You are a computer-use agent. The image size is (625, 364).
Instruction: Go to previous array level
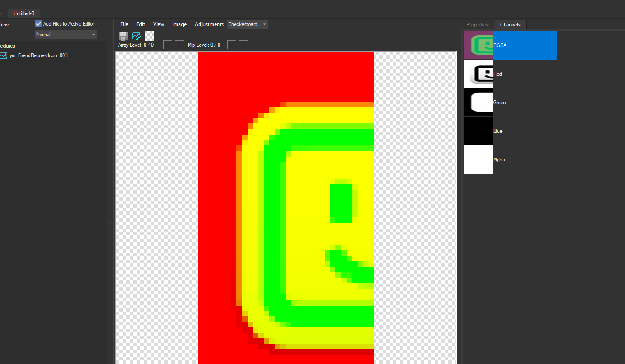click(x=168, y=45)
